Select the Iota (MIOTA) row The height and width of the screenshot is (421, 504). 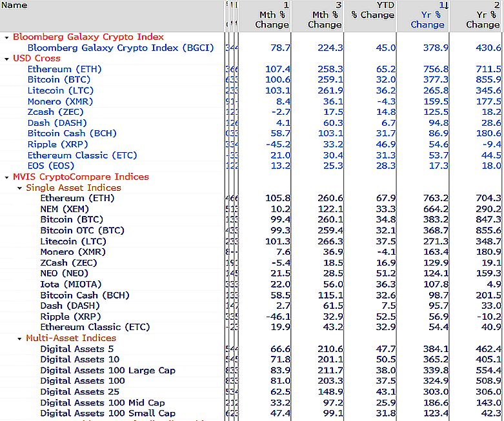[71, 284]
